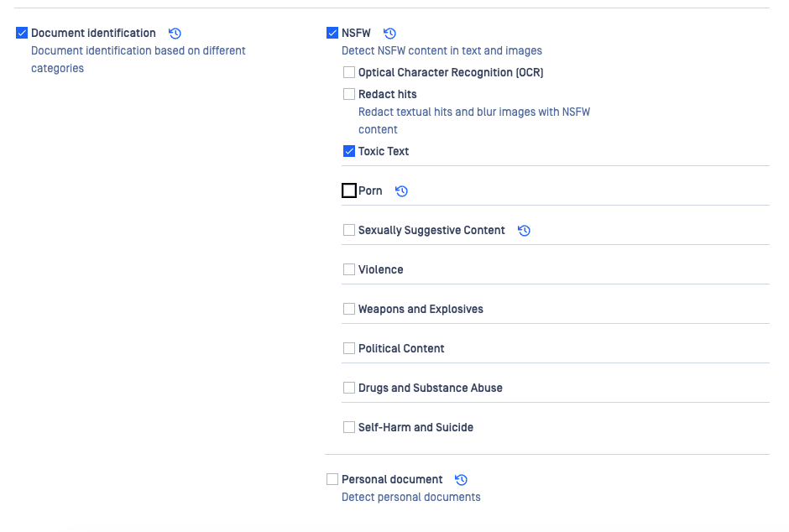Enable the Violence checkbox
The height and width of the screenshot is (532, 789).
349,270
